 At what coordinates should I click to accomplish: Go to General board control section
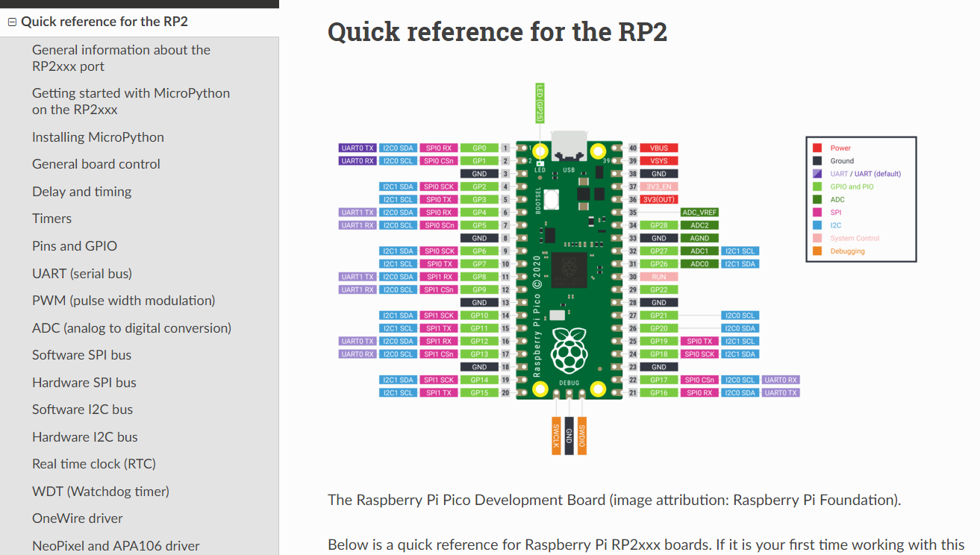(96, 164)
